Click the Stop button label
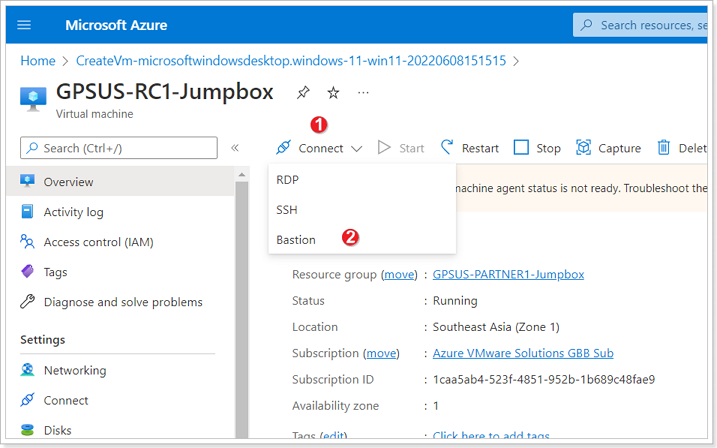The height and width of the screenshot is (448, 717). pos(548,148)
